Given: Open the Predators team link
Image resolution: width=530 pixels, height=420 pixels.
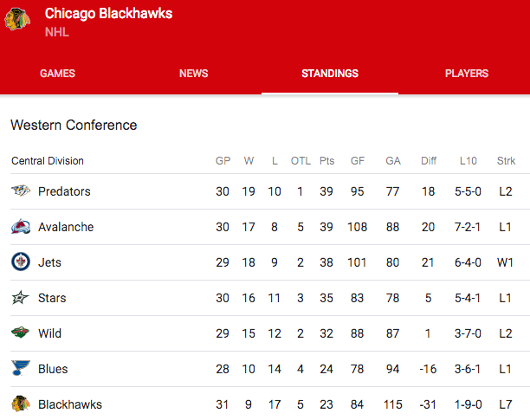Looking at the screenshot, I should [64, 191].
